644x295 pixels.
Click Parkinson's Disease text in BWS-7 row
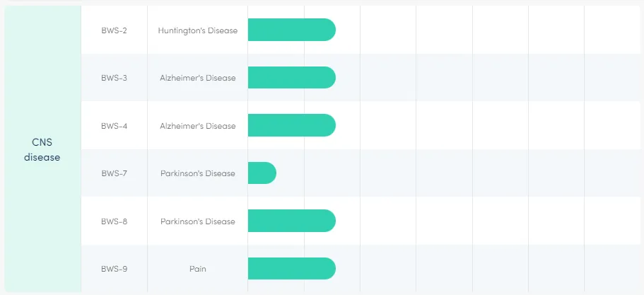tap(198, 173)
